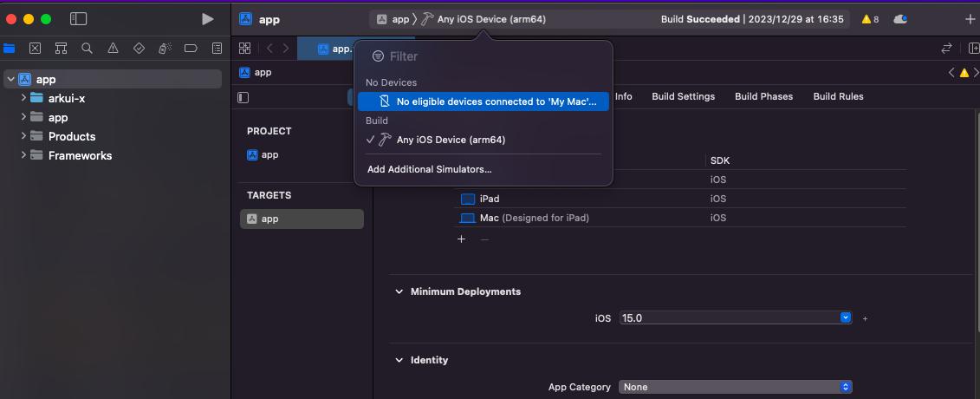Screen dimensions: 980x399
Task: Open the Symbol navigator icon
Action: click(61, 49)
